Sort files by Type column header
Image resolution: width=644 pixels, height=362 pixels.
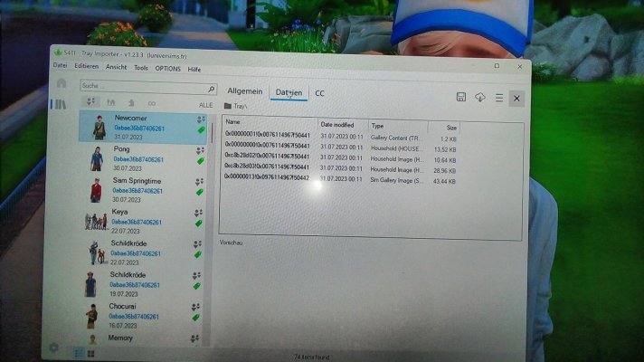point(377,126)
